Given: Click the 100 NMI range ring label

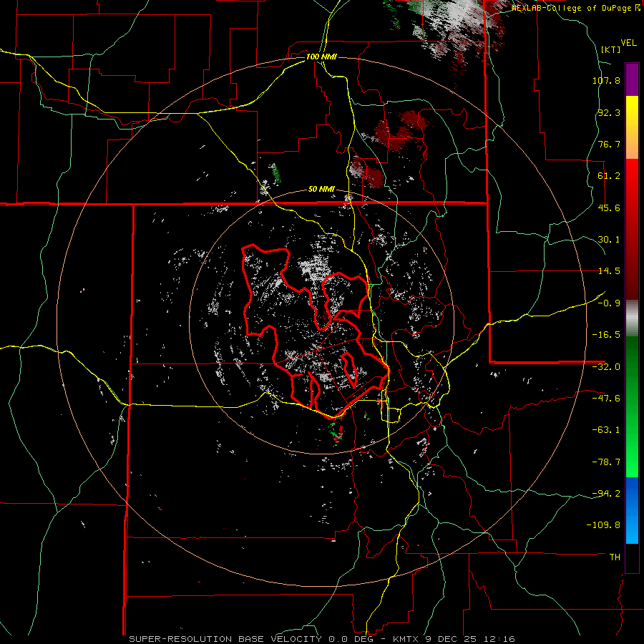Looking at the screenshot, I should (321, 57).
